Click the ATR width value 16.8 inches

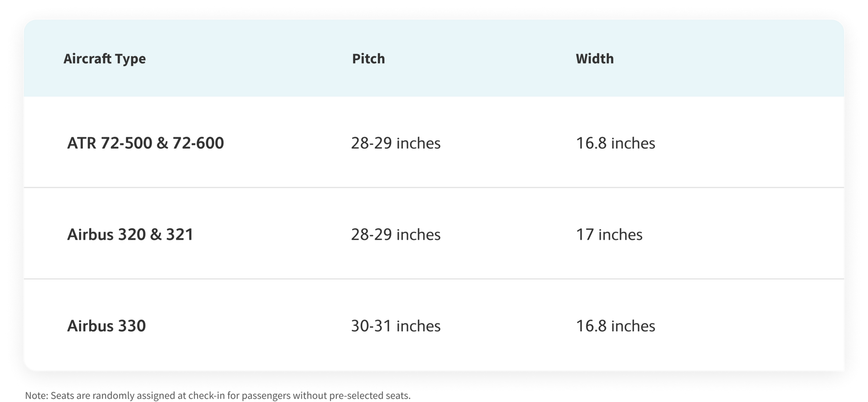pos(615,143)
